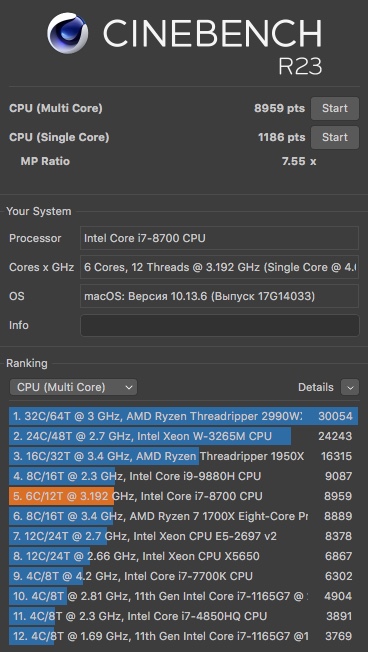The width and height of the screenshot is (368, 652).
Task: Select the Core i9-9880H ranking row
Action: [183, 476]
